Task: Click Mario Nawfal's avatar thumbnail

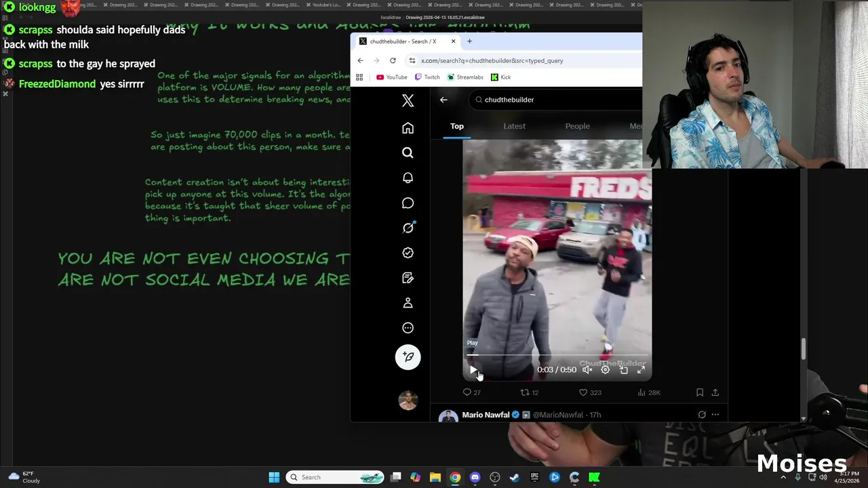Action: pyautogui.click(x=448, y=416)
